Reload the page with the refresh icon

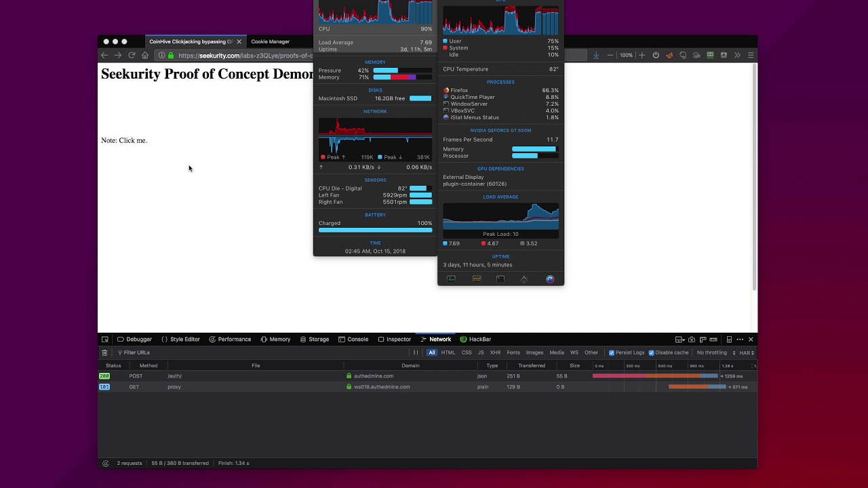pyautogui.click(x=132, y=55)
